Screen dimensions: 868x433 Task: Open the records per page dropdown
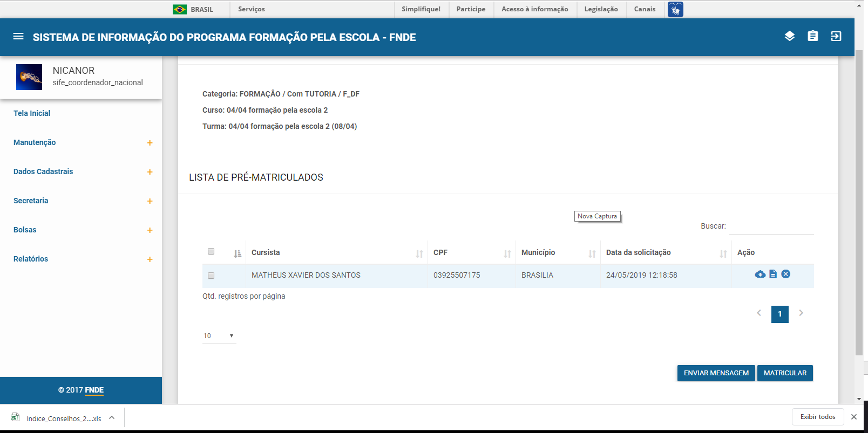(219, 336)
